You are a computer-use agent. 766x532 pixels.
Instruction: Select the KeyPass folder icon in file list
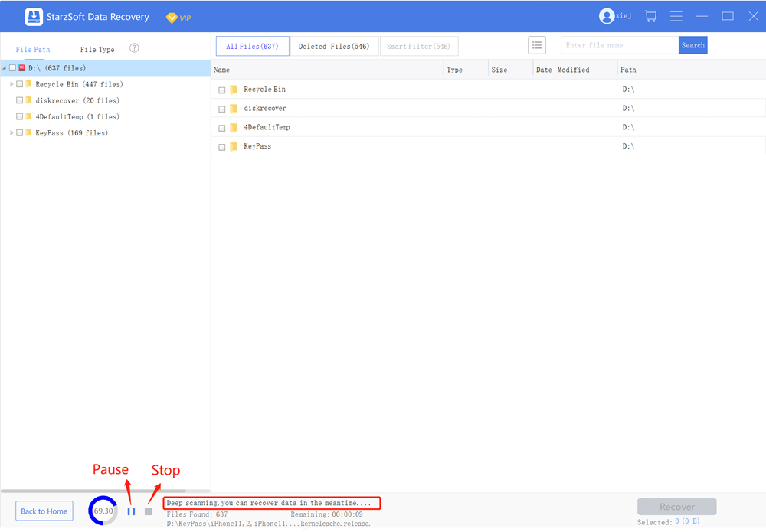click(234, 146)
